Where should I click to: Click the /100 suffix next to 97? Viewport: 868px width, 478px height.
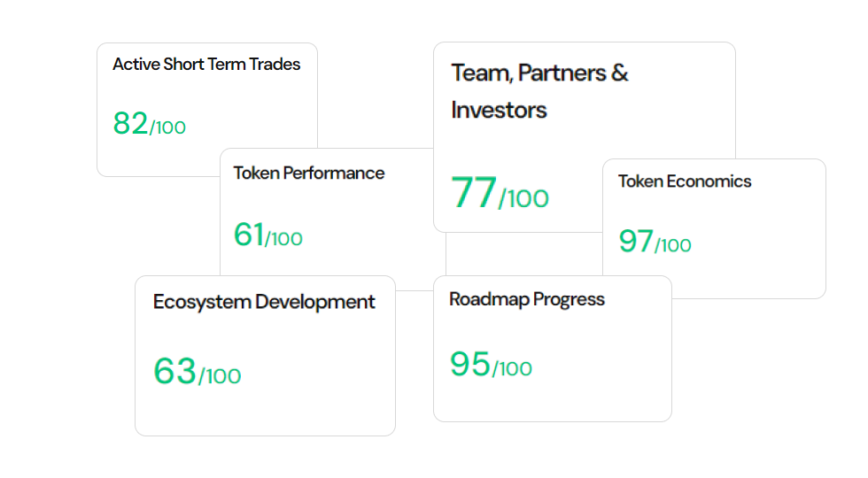(673, 246)
